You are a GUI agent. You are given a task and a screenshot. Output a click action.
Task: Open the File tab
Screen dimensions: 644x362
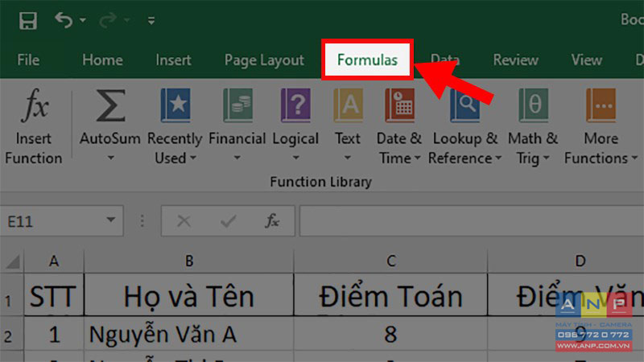[x=28, y=60]
